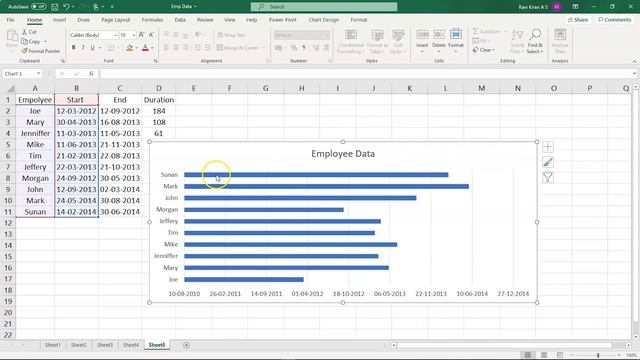Click the Dialog launcher of Font group
640x360 pixels.
click(156, 61)
